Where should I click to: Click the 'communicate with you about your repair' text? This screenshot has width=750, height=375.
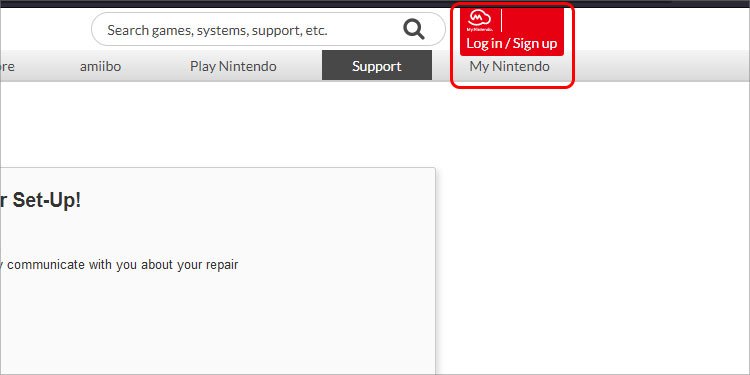click(x=122, y=265)
